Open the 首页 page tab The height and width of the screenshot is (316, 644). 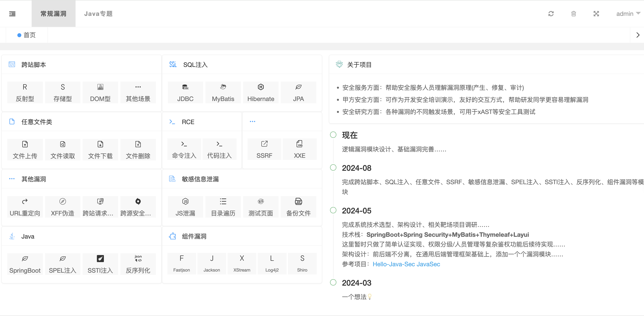[x=27, y=35]
